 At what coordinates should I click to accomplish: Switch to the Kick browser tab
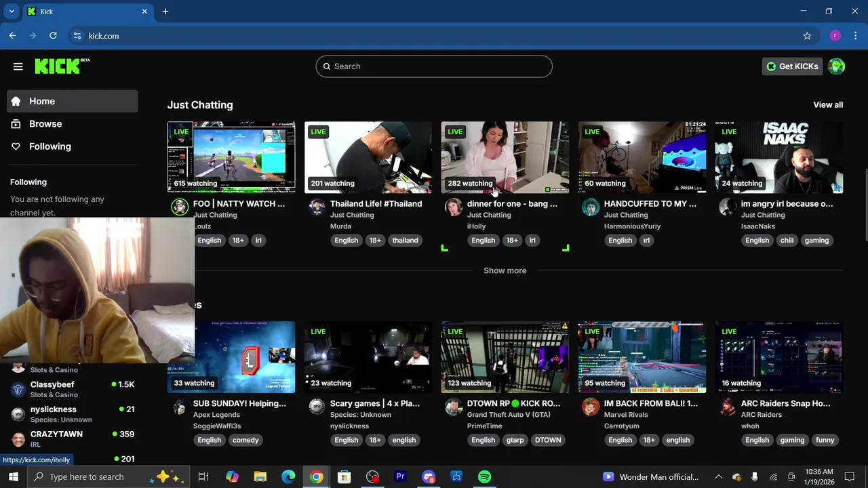pos(87,12)
